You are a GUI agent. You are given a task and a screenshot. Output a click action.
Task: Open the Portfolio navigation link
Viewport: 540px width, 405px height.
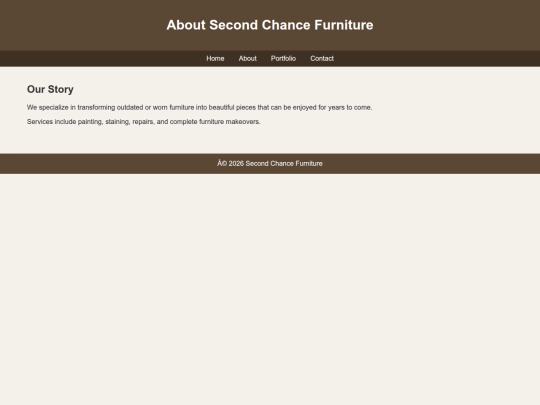(283, 59)
